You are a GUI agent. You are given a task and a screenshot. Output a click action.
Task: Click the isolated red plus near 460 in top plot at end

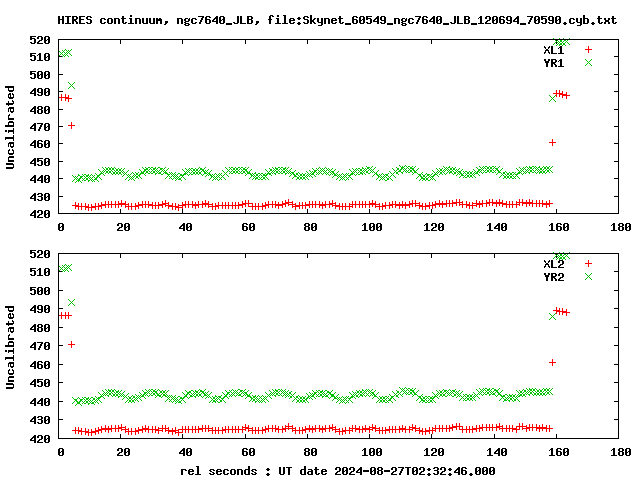(x=552, y=142)
